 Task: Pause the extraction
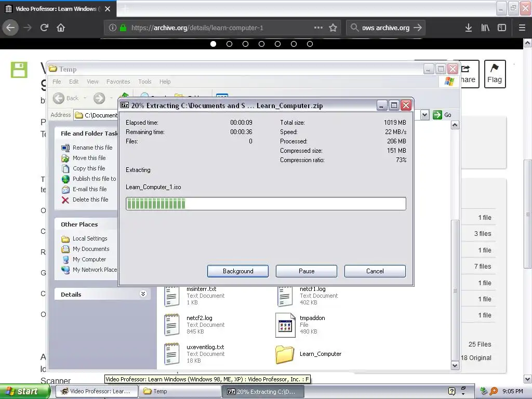tap(307, 271)
